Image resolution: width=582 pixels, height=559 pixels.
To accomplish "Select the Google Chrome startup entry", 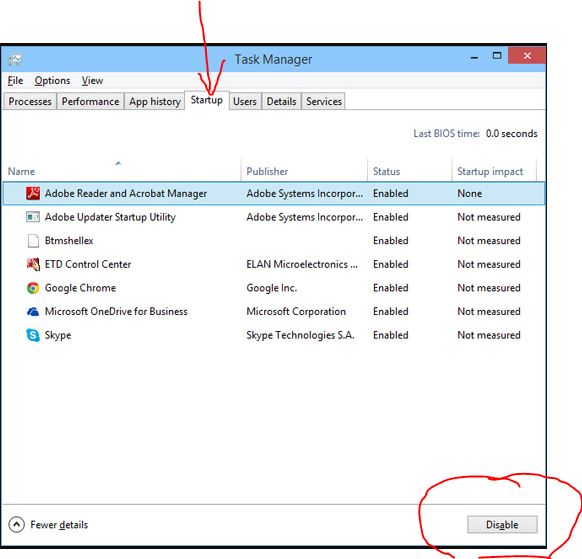I will pyautogui.click(x=274, y=288).
